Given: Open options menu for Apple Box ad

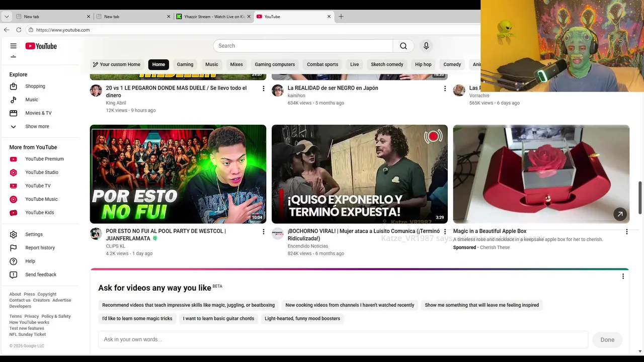Looking at the screenshot, I should [626, 232].
